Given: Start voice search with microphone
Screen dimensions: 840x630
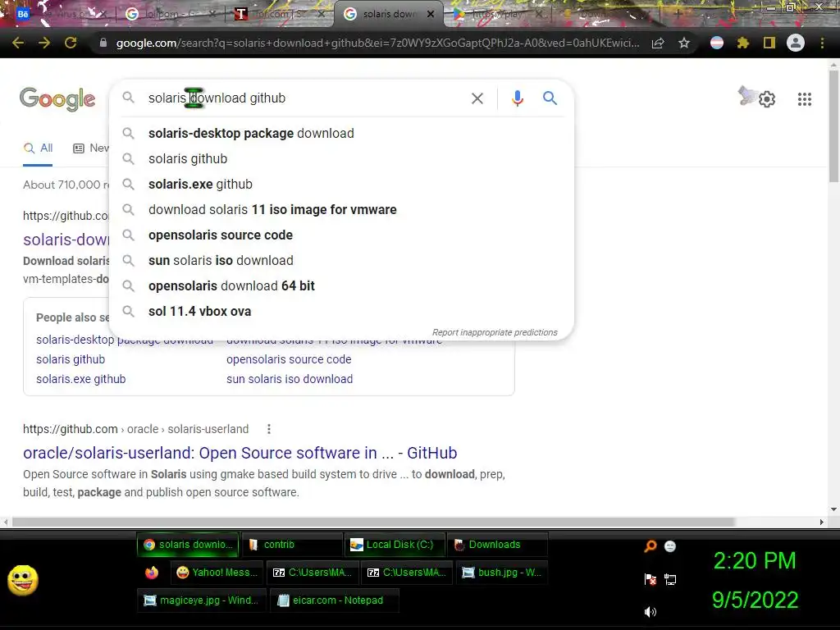Looking at the screenshot, I should click(517, 98).
